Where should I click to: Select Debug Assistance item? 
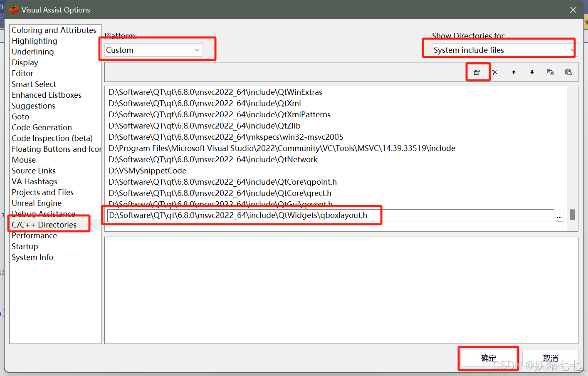pyautogui.click(x=44, y=214)
